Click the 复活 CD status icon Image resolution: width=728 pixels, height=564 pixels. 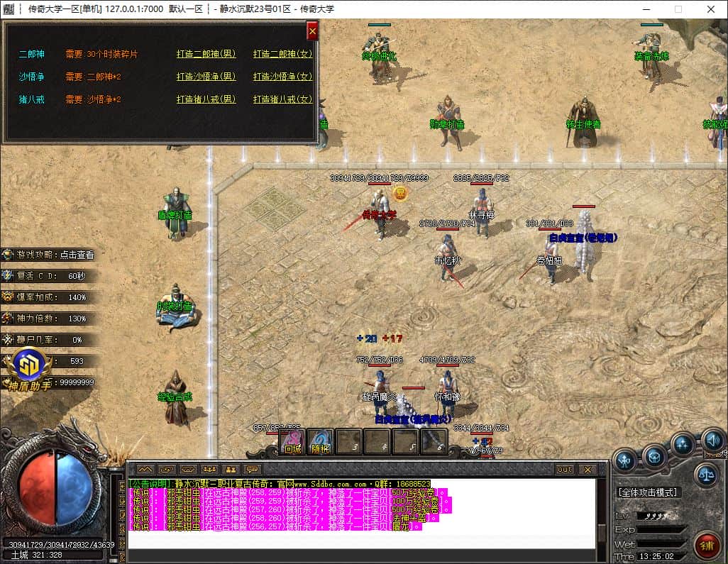[x=7, y=276]
